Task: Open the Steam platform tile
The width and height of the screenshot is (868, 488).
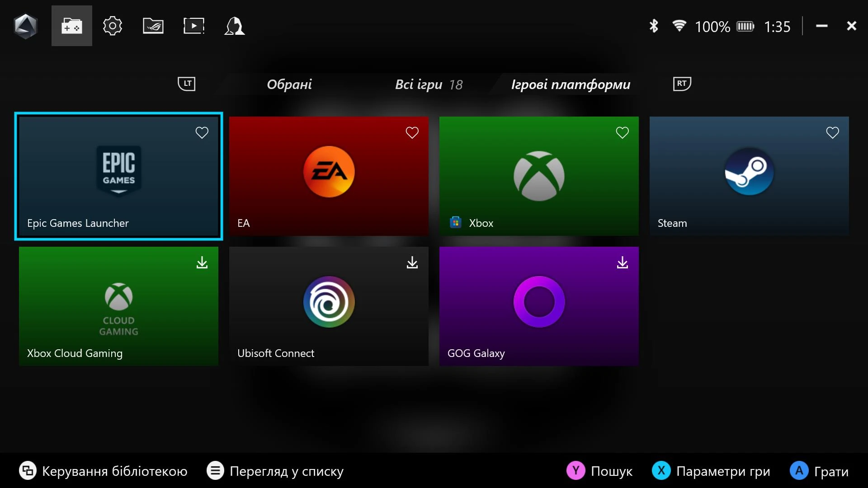Action: pos(749,176)
